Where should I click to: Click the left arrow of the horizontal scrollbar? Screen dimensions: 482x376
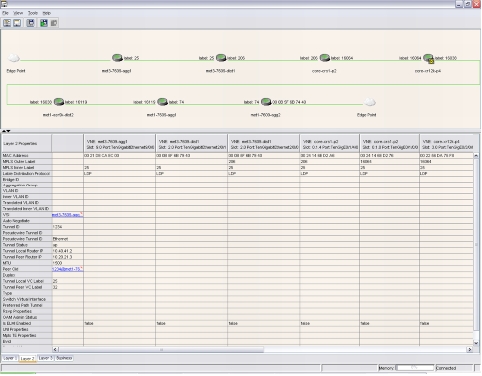tap(55, 349)
